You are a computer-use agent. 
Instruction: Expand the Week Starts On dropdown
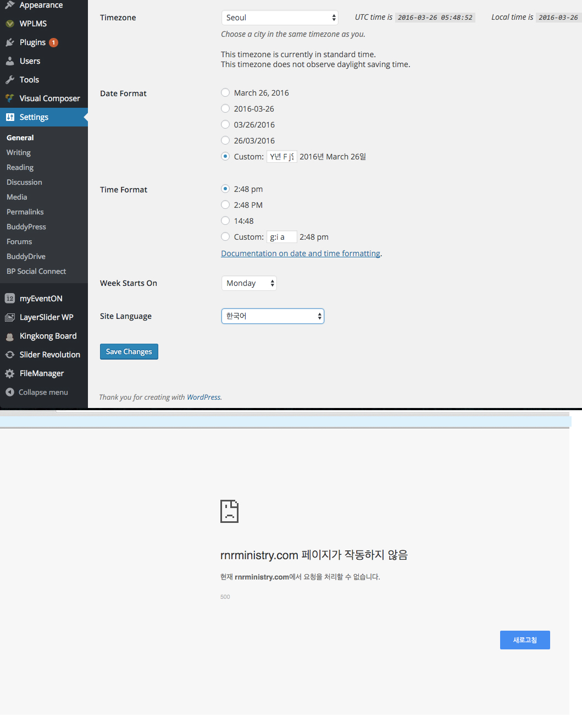249,283
